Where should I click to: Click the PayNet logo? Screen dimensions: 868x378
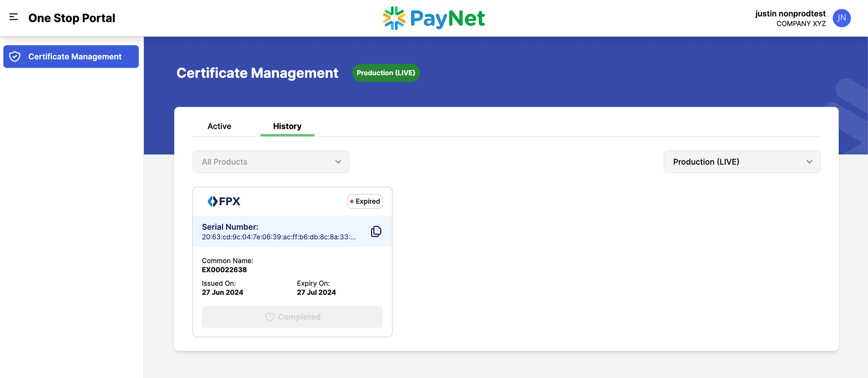point(434,18)
